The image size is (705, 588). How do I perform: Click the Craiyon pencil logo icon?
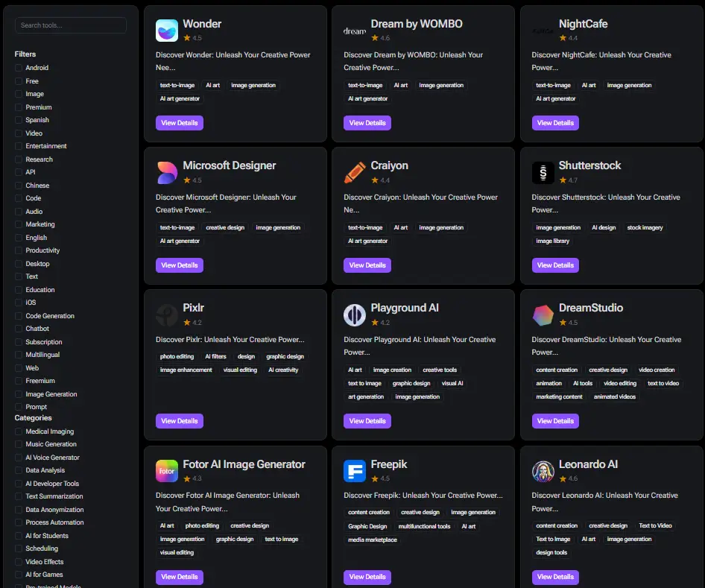(x=355, y=173)
